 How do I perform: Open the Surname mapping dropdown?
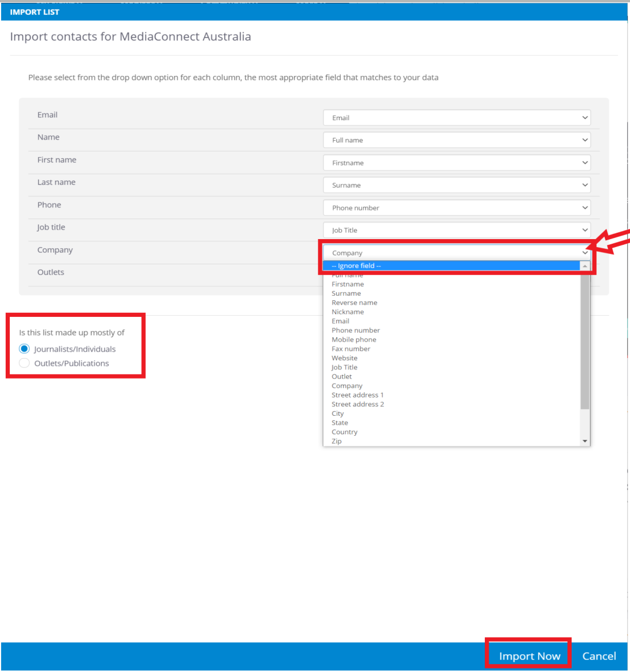click(456, 185)
